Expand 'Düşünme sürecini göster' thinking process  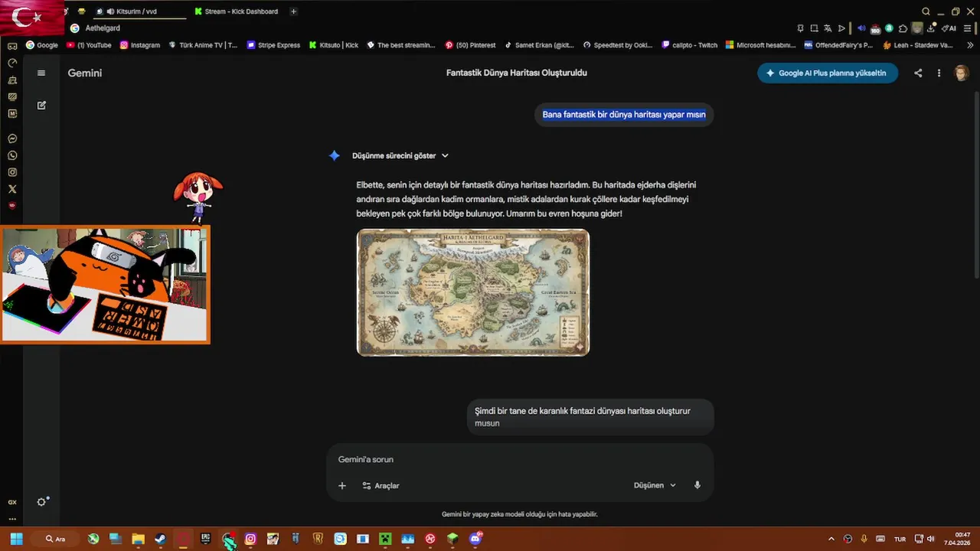click(400, 155)
